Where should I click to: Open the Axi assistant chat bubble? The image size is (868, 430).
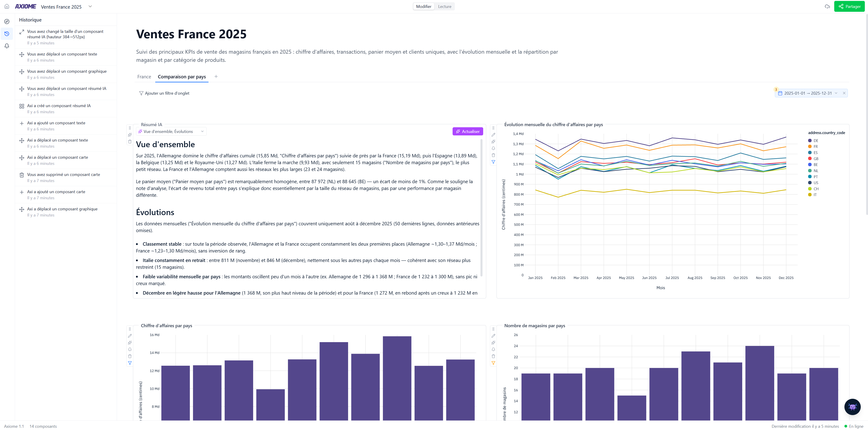852,406
